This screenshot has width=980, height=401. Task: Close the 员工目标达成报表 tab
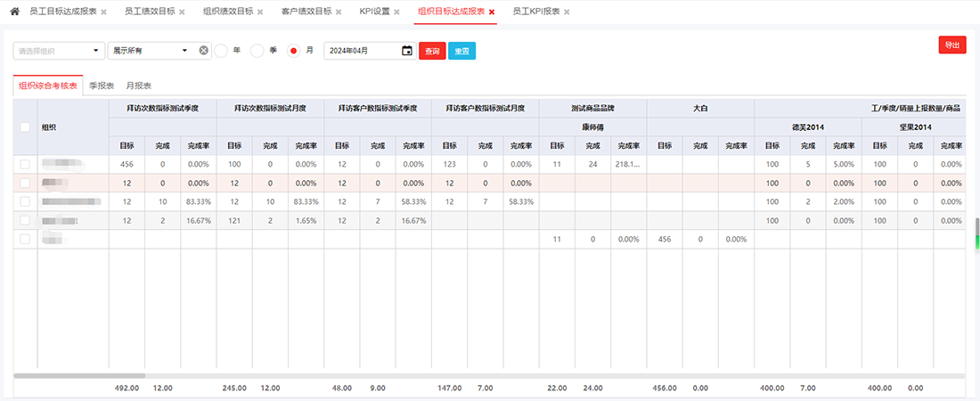(x=103, y=12)
